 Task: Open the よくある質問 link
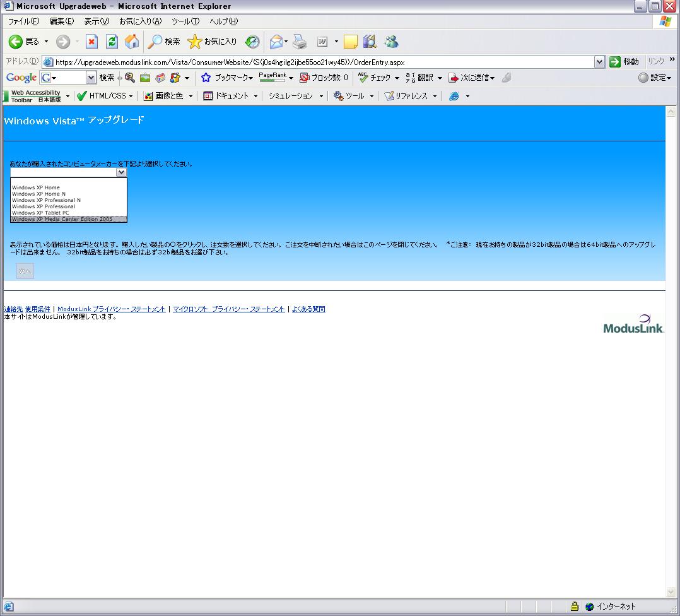(308, 309)
